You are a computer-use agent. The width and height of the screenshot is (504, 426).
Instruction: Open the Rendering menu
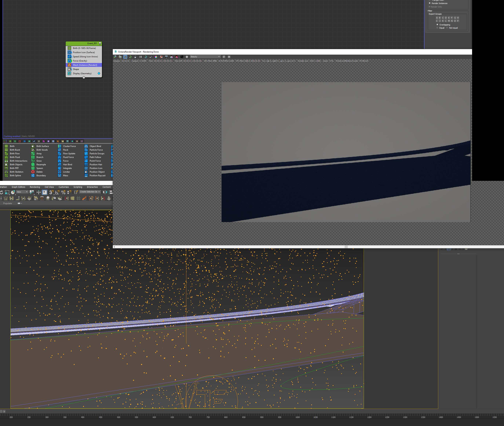coord(35,187)
